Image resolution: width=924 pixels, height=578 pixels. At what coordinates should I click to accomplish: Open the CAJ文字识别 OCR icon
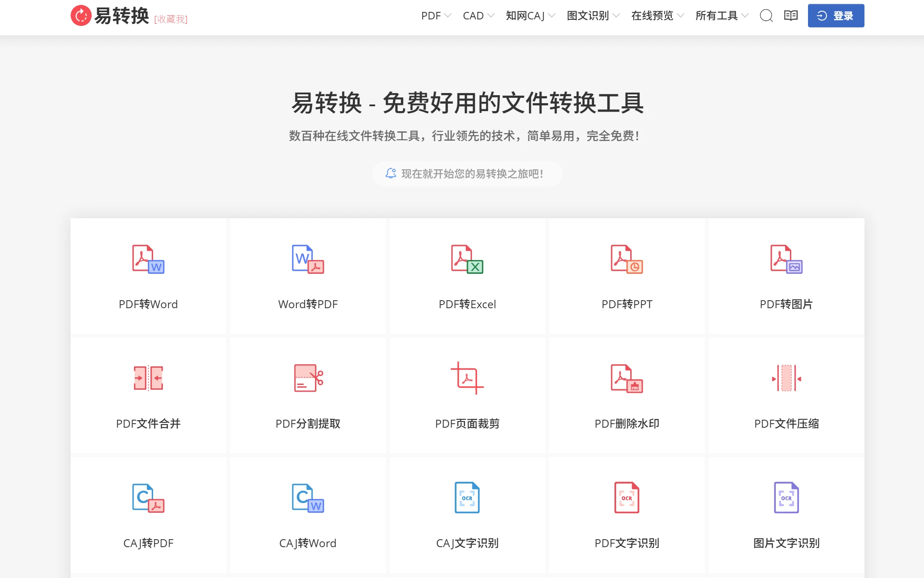(x=467, y=497)
